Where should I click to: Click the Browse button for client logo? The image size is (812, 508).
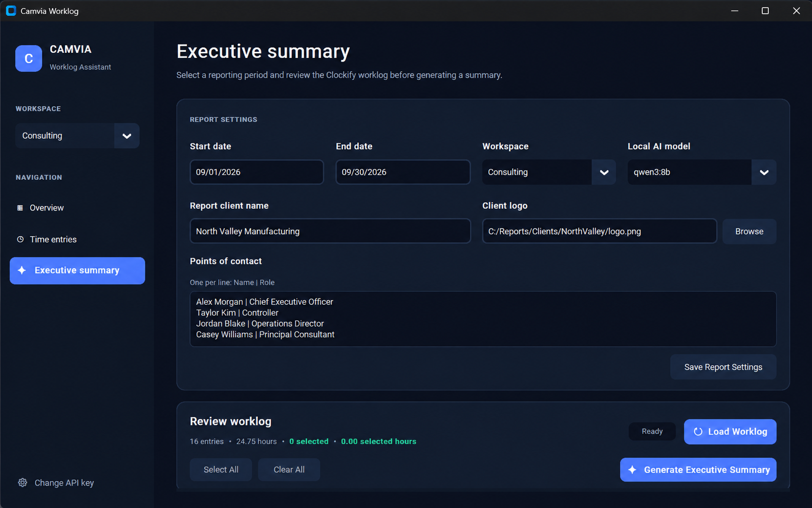(x=749, y=231)
